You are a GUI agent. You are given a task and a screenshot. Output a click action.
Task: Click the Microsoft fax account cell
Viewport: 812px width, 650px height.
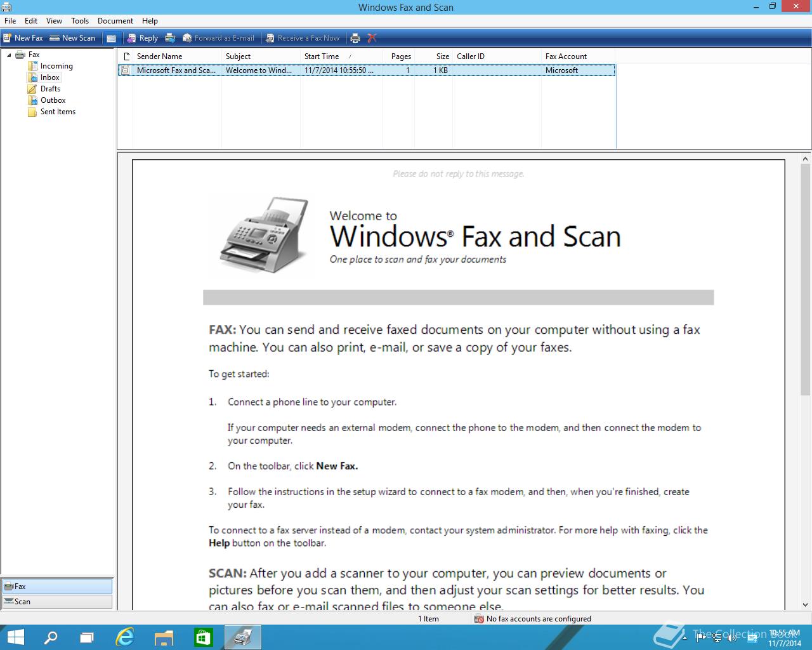point(561,70)
